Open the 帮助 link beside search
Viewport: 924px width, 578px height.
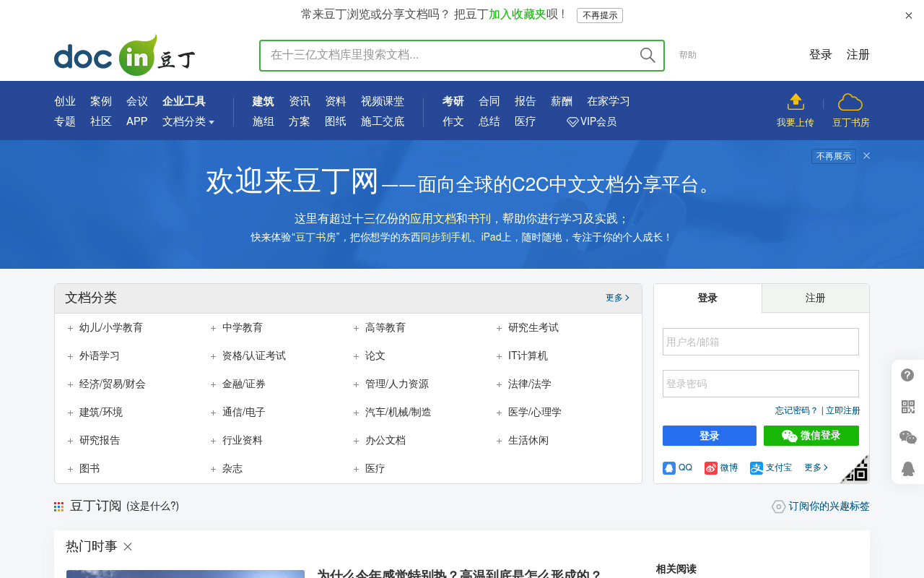point(688,56)
